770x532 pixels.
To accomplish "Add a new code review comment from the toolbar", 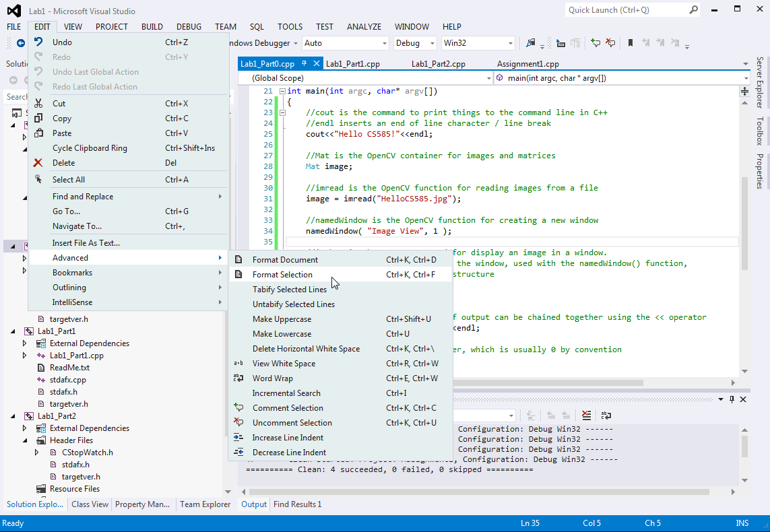I will 596,42.
